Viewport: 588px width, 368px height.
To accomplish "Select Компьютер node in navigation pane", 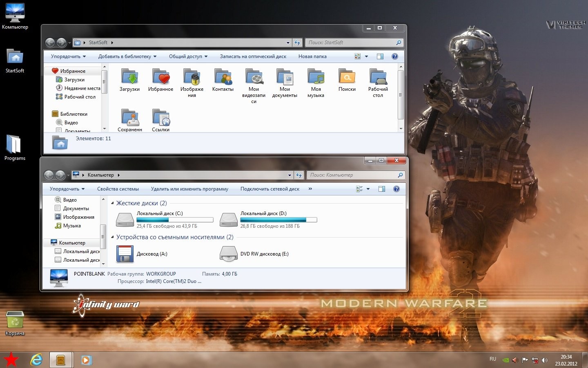I will coord(72,243).
